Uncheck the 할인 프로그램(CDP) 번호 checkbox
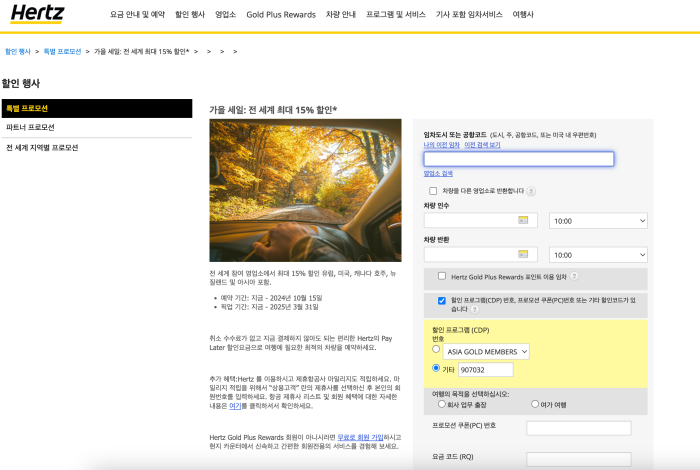 442,300
